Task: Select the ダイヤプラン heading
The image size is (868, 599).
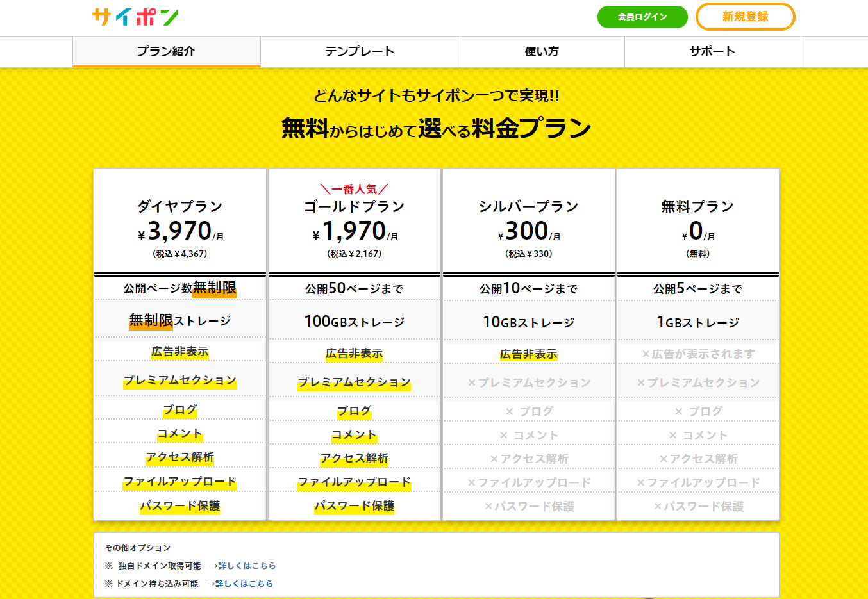Action: 180,206
